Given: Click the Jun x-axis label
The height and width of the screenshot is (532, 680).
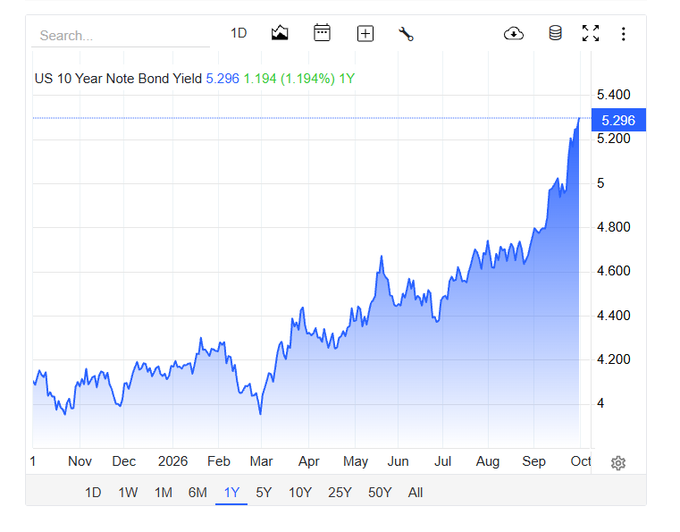Looking at the screenshot, I should [x=398, y=461].
